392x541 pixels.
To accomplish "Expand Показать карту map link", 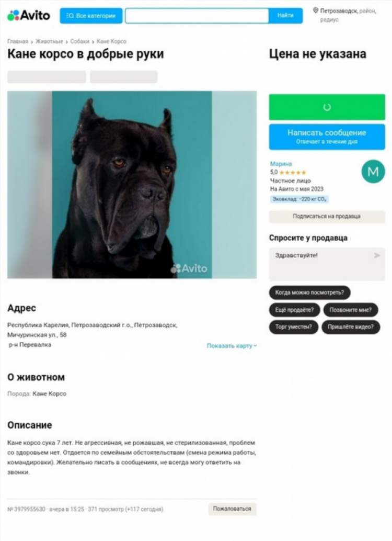I will point(232,346).
